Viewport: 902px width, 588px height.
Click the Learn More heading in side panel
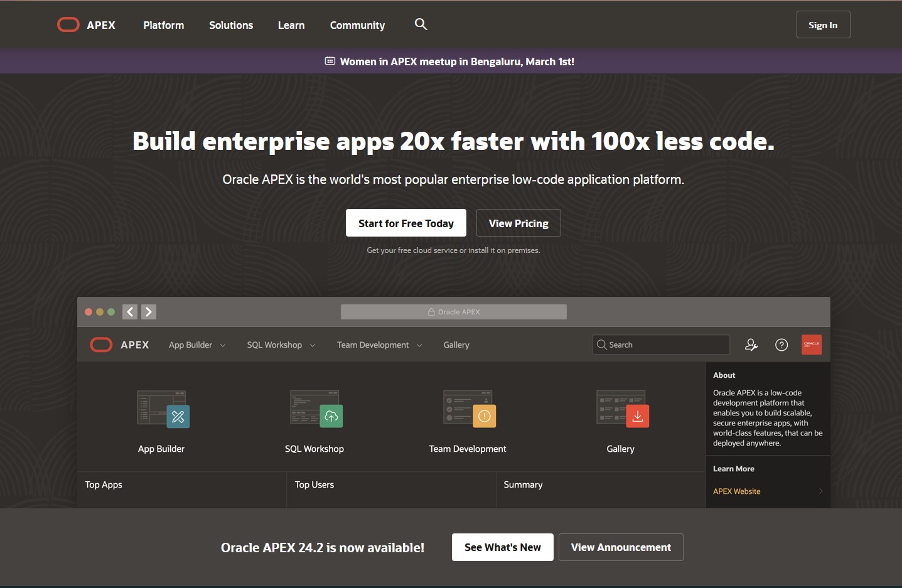(734, 469)
